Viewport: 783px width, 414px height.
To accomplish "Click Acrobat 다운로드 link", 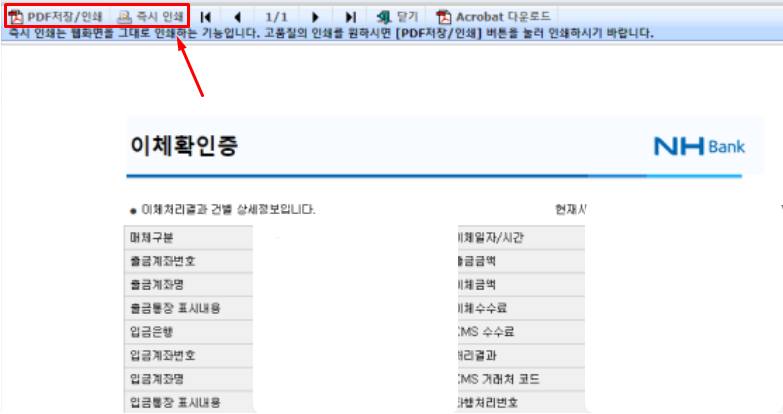I will point(493,17).
